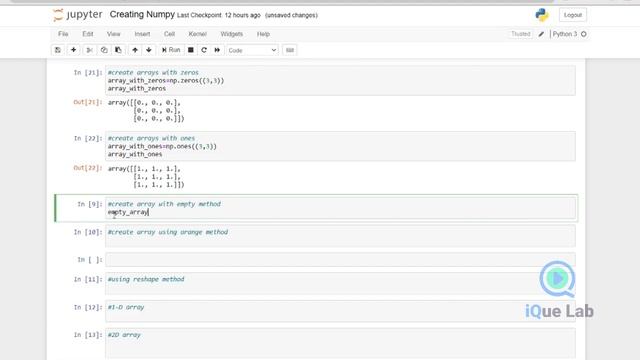Select the empty In [ ] cell

(x=340, y=260)
